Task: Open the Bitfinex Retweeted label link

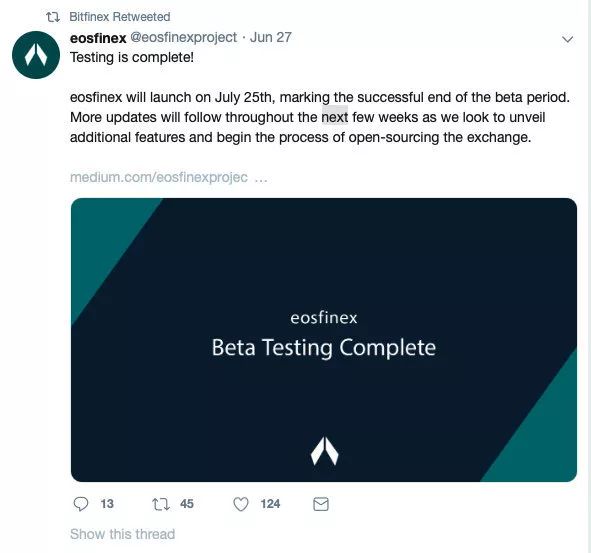Action: point(120,17)
